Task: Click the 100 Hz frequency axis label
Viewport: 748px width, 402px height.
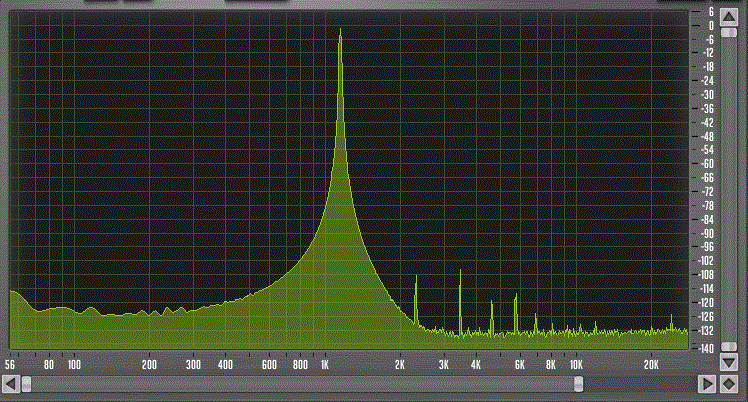Action: point(74,365)
